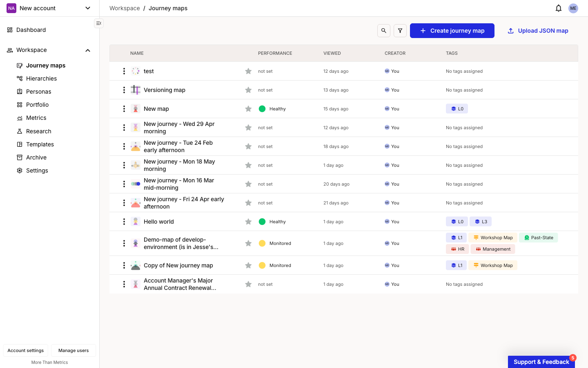Open Account settings
The image size is (588, 368).
pos(26,350)
